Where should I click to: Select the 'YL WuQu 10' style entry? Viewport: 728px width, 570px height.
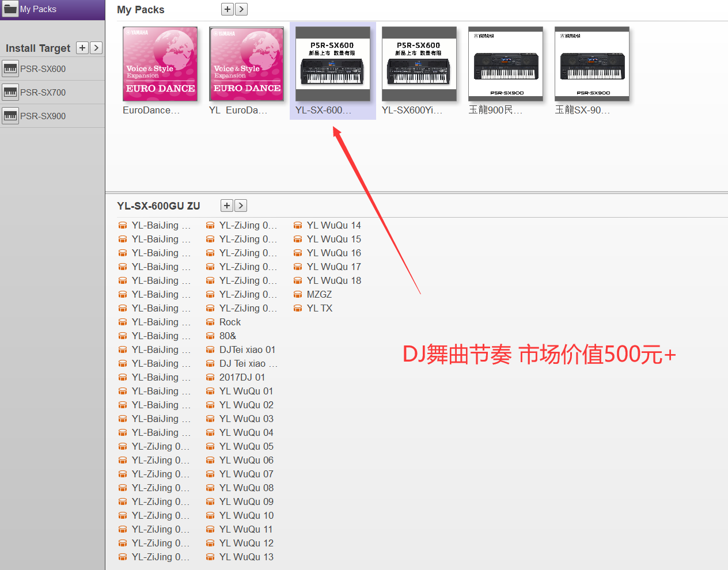(247, 515)
